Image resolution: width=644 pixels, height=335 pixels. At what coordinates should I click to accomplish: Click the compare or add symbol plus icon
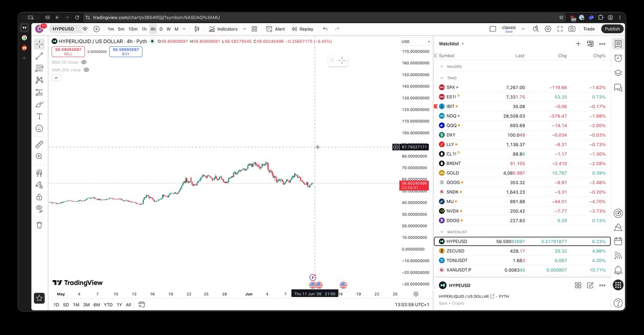[97, 29]
